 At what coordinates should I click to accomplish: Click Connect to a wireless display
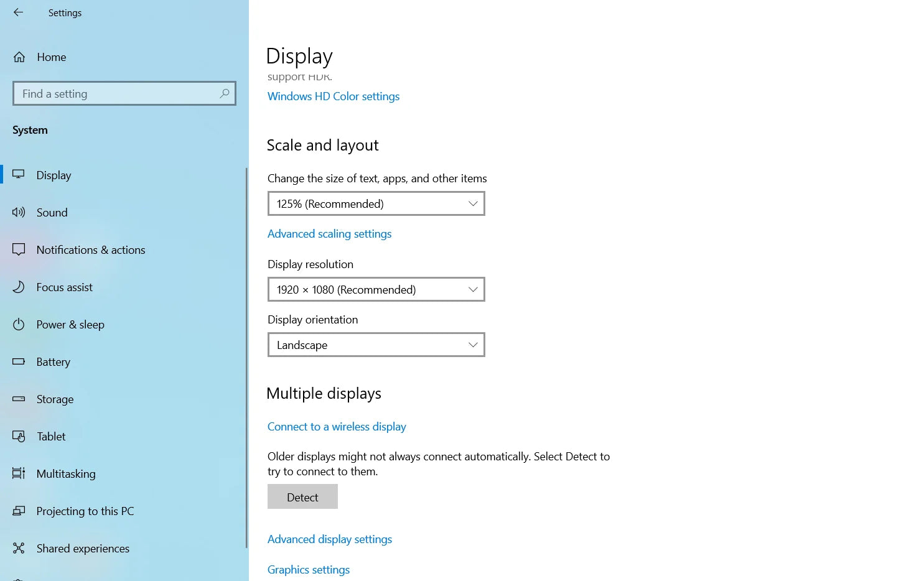pyautogui.click(x=337, y=427)
